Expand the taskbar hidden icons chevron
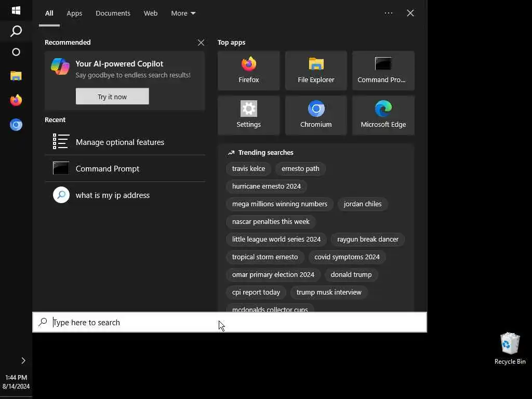 pyautogui.click(x=23, y=361)
